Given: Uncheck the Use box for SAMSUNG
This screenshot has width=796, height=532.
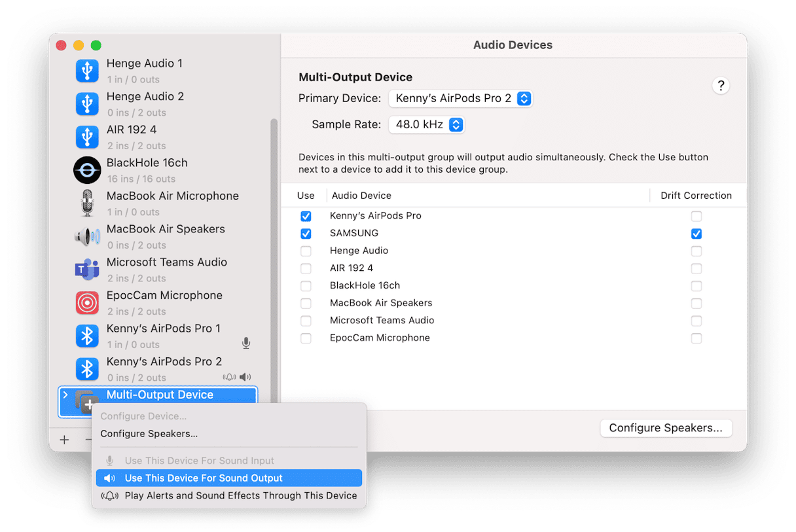Looking at the screenshot, I should [x=306, y=234].
